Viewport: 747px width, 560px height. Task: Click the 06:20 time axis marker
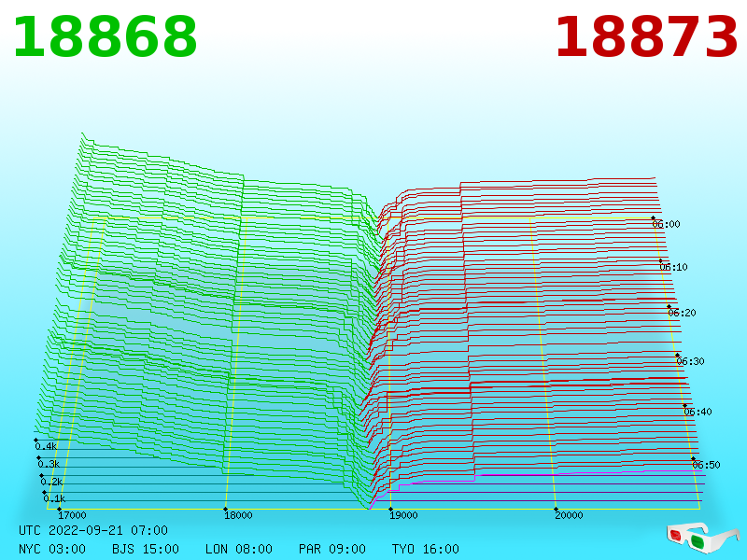pyautogui.click(x=682, y=313)
